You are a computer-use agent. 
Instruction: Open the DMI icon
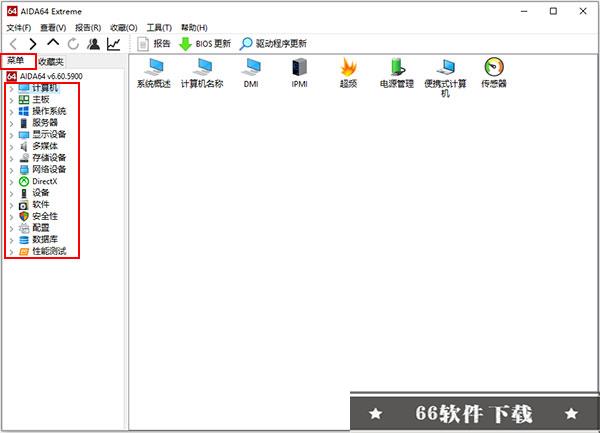tap(251, 73)
